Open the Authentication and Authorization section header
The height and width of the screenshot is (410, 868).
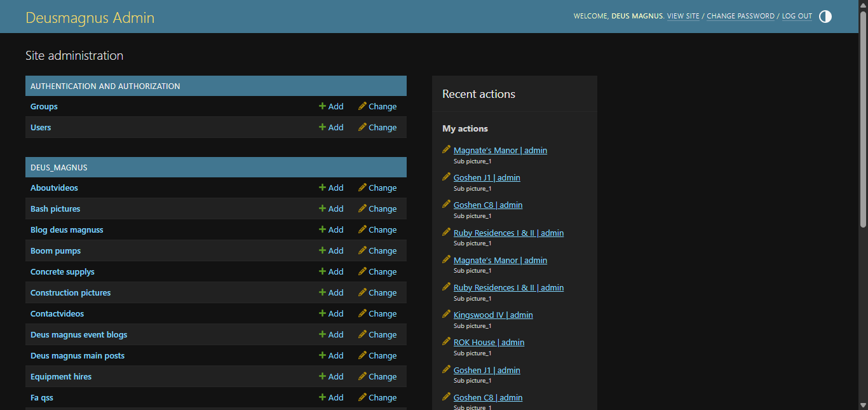point(105,86)
